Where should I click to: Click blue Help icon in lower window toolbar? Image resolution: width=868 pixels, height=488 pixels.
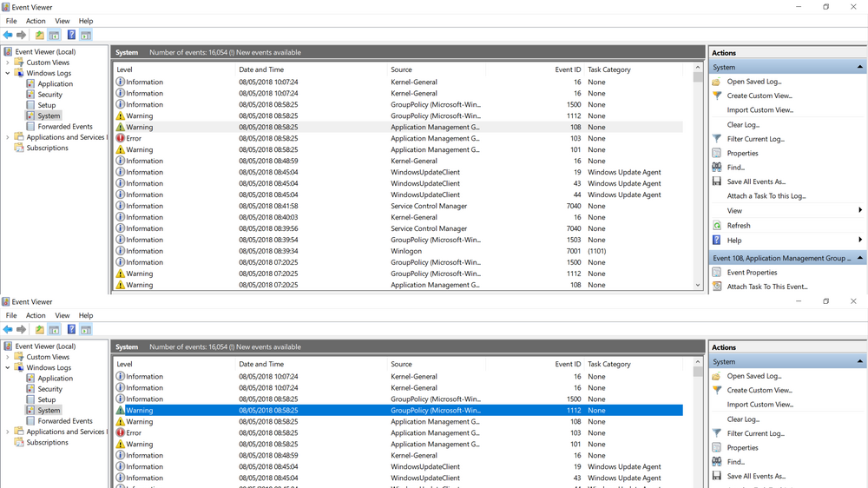click(71, 330)
